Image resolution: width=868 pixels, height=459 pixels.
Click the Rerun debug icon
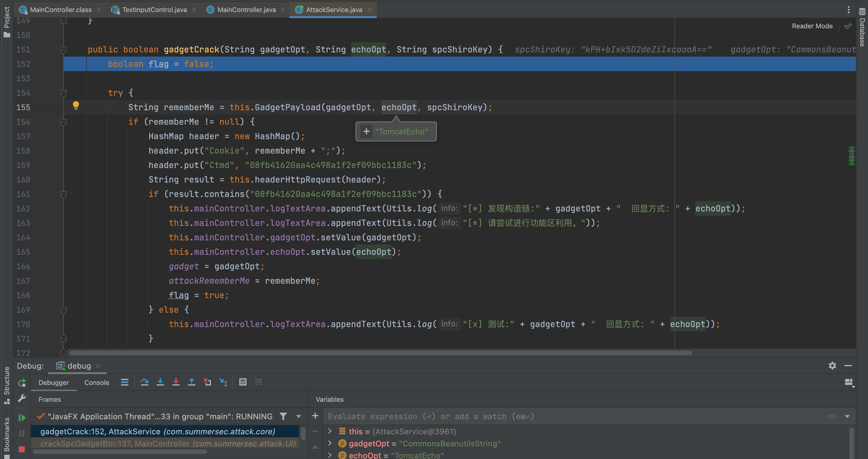[x=22, y=382]
